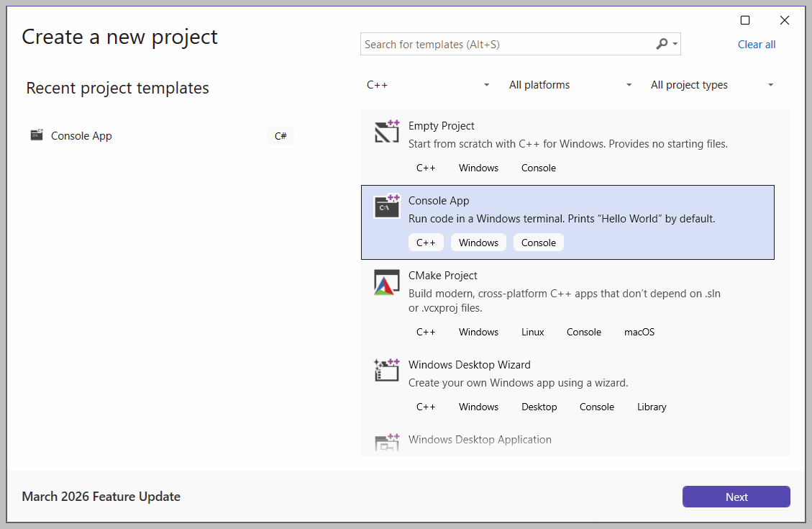
Task: Open the All platforms filter dropdown
Action: [570, 85]
